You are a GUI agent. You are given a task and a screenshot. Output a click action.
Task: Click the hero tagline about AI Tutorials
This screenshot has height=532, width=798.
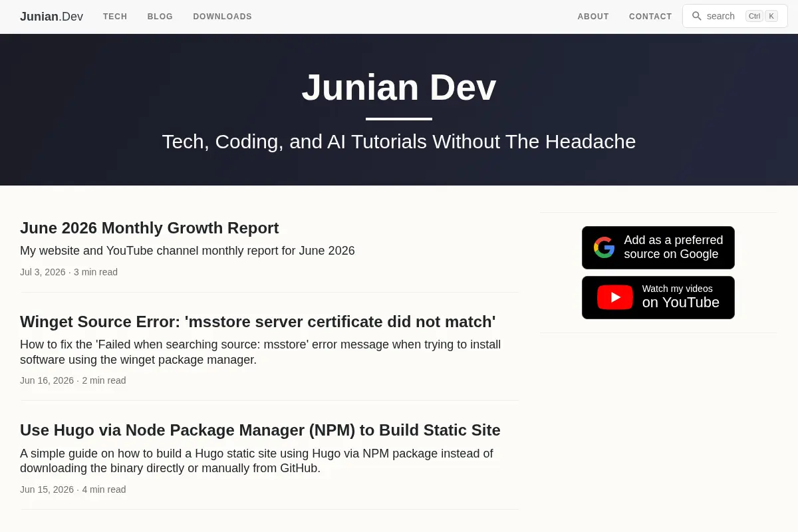tap(399, 142)
